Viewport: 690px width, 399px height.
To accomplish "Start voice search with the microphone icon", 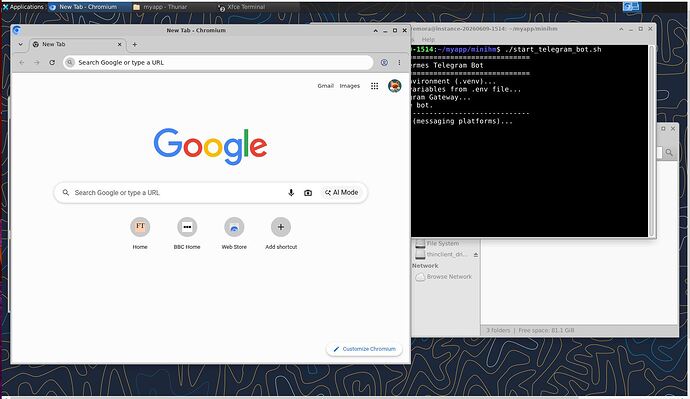I will point(291,193).
